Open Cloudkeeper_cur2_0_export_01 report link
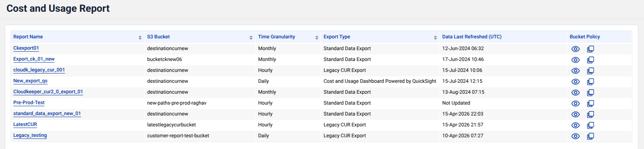 48,92
